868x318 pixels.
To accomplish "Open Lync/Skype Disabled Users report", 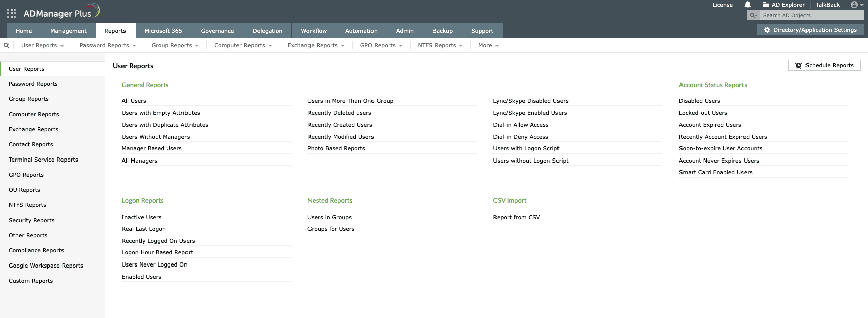I will pos(531,101).
